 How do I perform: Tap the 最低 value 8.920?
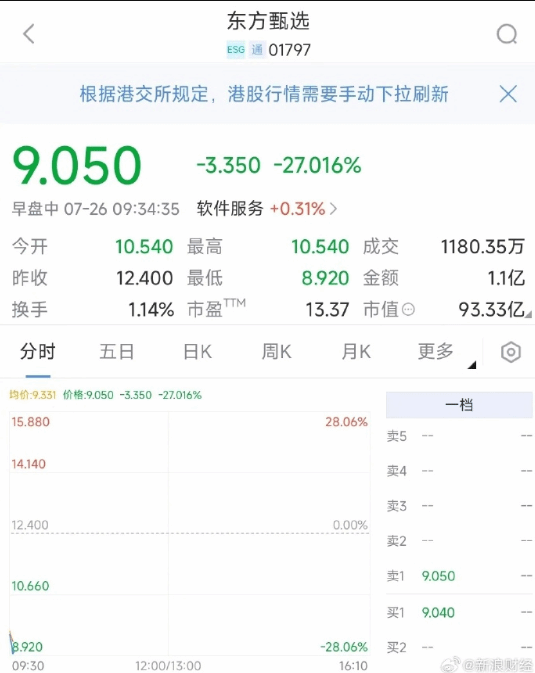[325, 278]
